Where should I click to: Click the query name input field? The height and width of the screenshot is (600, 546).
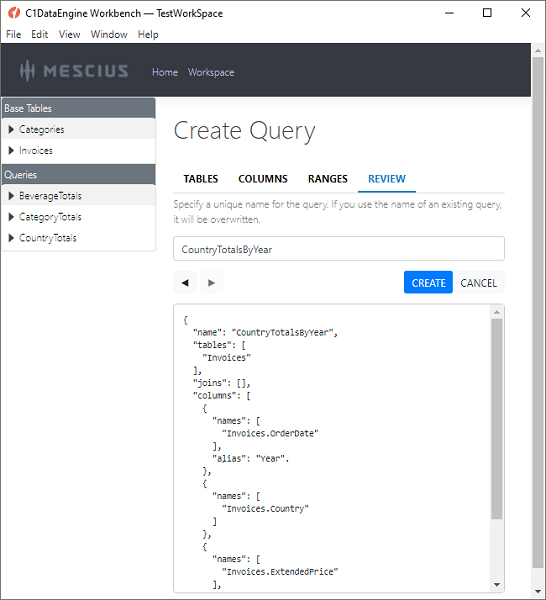pyautogui.click(x=339, y=249)
